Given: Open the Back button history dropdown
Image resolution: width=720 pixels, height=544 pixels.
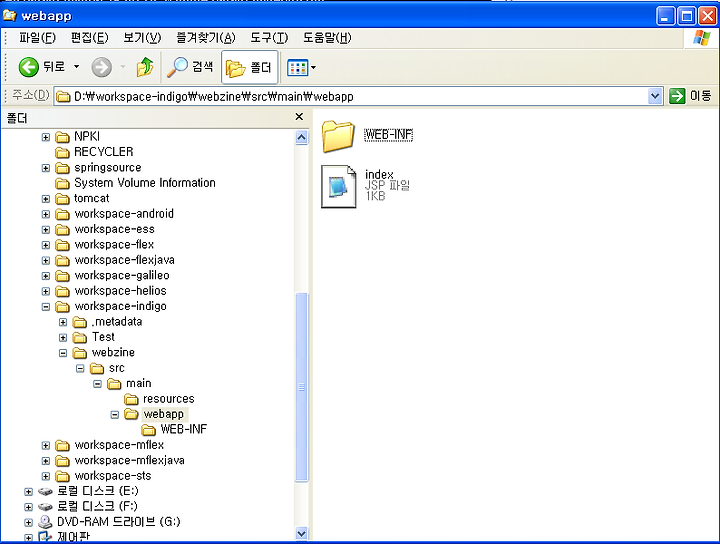Looking at the screenshot, I should pos(76,67).
